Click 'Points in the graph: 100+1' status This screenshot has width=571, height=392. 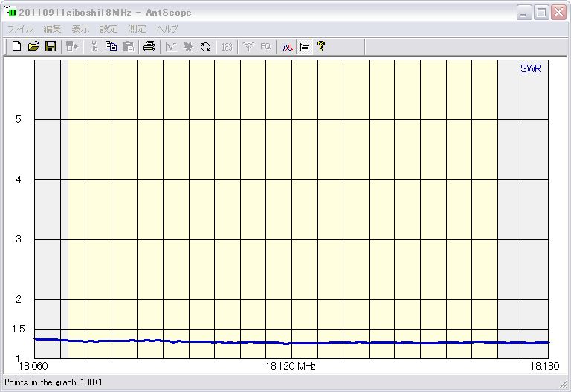click(54, 382)
